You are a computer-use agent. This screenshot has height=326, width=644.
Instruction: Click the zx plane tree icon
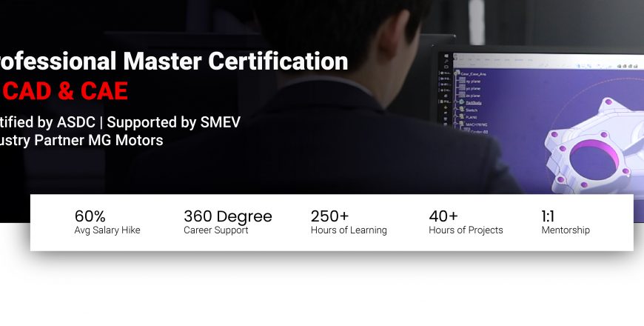(462, 96)
